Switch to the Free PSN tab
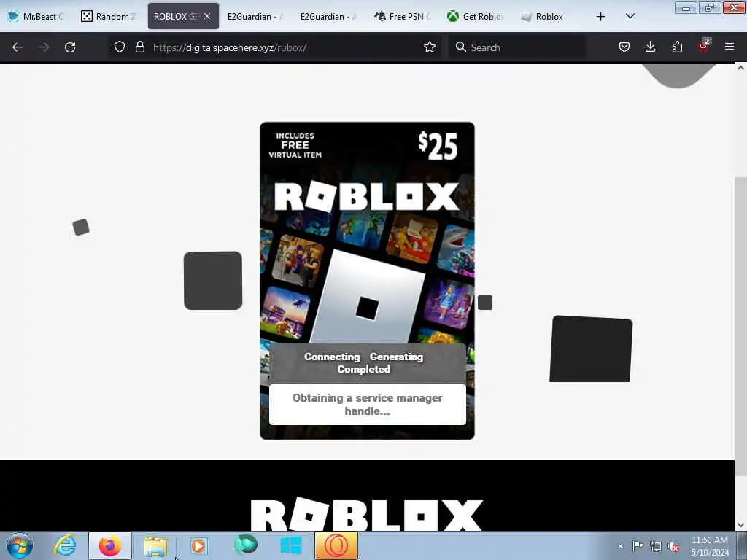 pyautogui.click(x=402, y=16)
